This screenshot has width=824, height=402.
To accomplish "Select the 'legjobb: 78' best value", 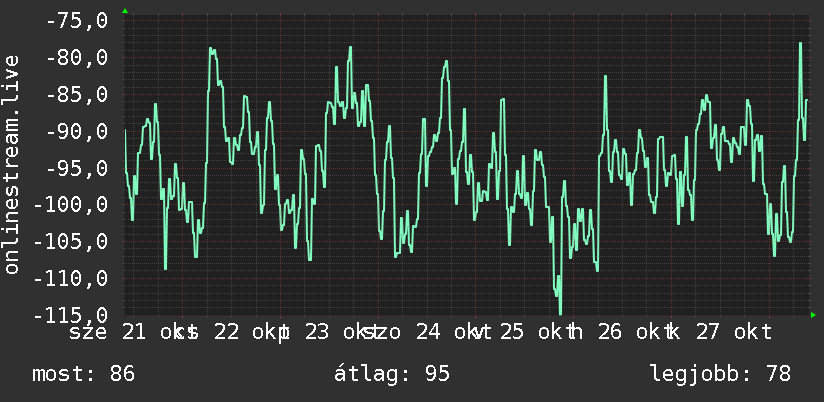I will click(x=720, y=374).
